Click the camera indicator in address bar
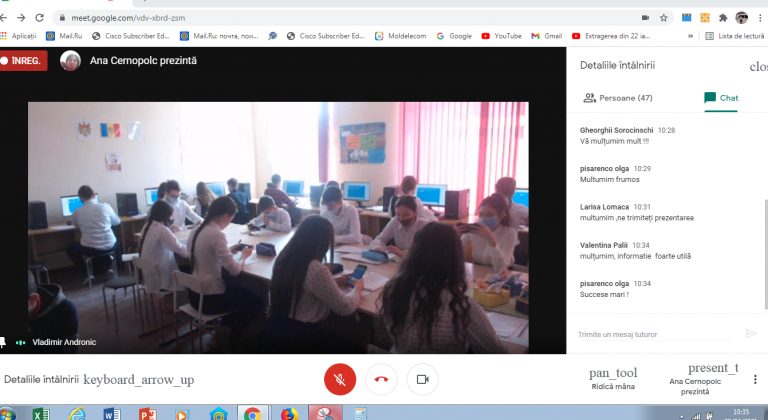 coord(643,17)
